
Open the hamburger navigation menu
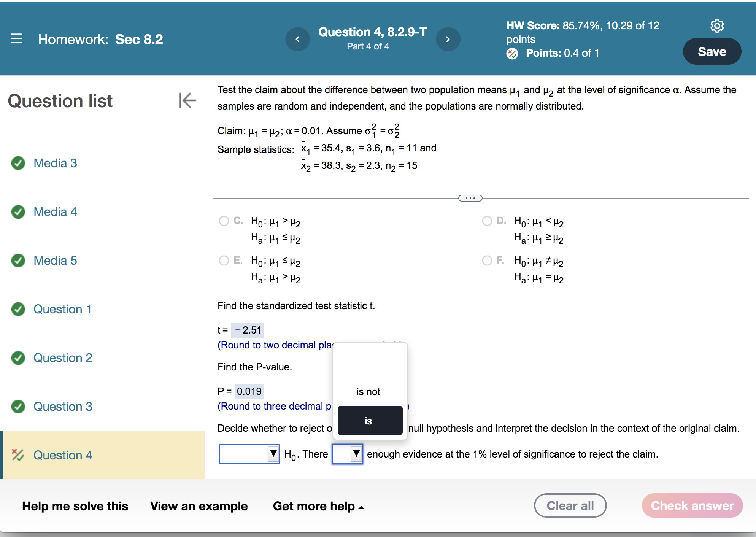pyautogui.click(x=16, y=39)
